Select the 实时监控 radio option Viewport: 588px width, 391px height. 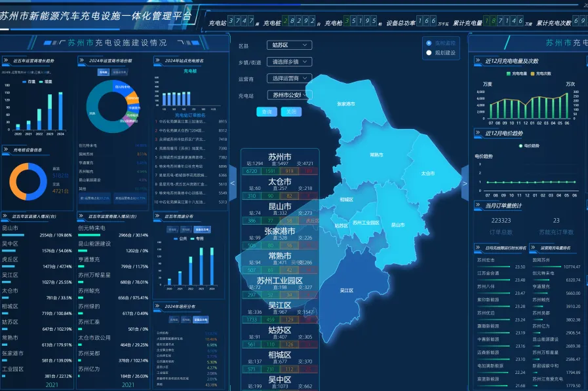tap(429, 43)
